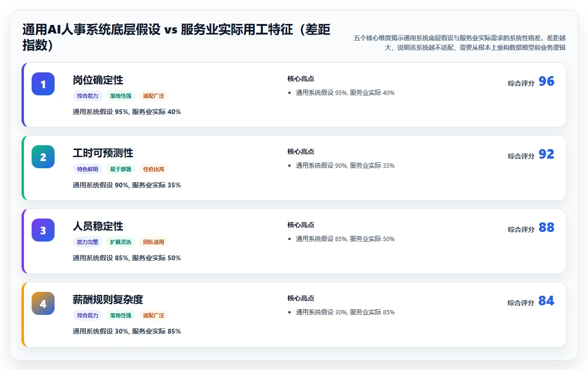Select the 岗位确定性 card title
The image size is (588, 370).
pos(98,80)
